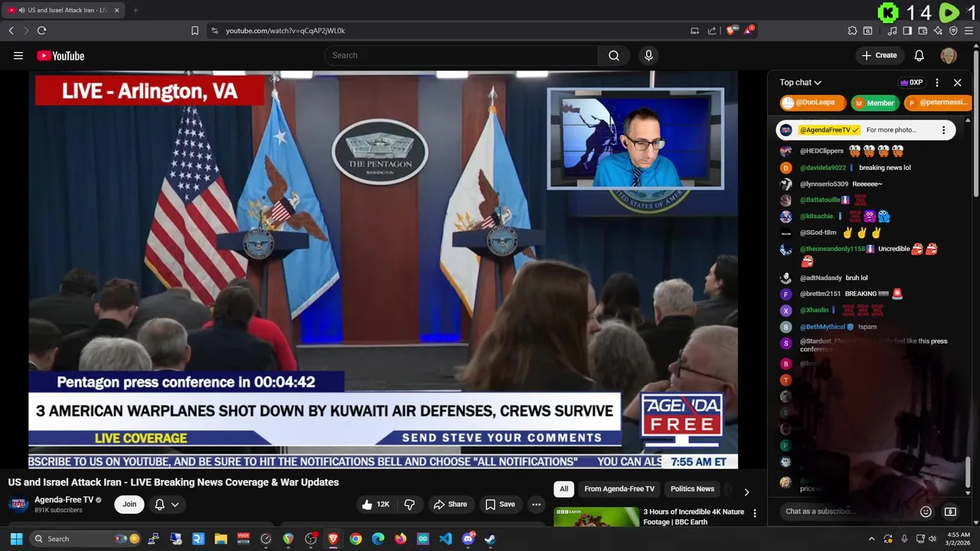Open the chat emoji picker
This screenshot has height=551, width=980.
click(926, 511)
